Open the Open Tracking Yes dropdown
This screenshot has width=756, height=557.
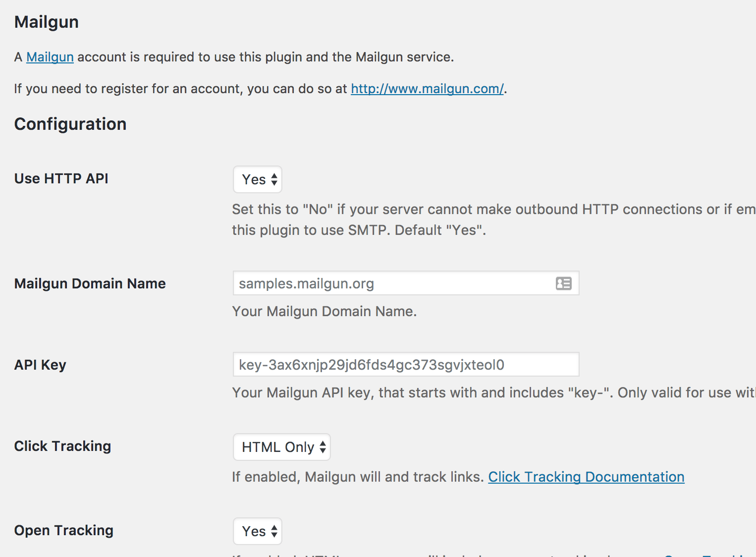pos(258,531)
